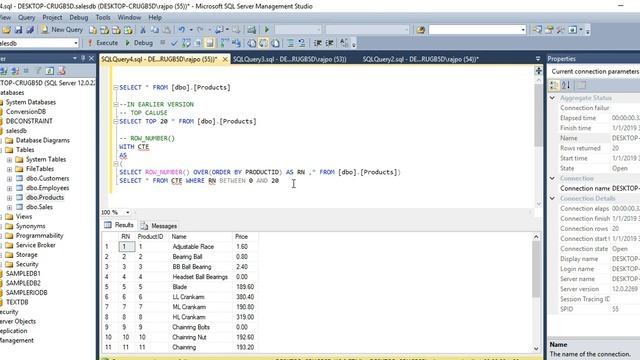
Task: Click the Save All icon
Action: (29, 30)
